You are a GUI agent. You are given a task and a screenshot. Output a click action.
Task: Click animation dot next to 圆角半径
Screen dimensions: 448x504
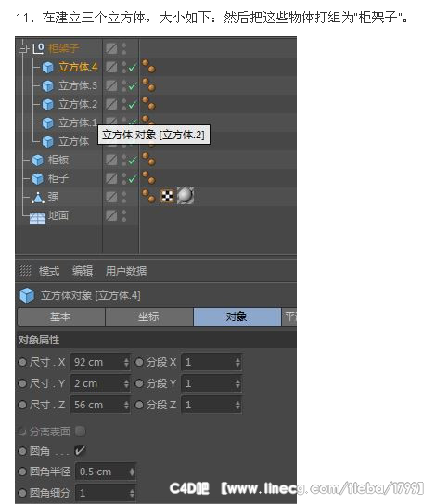22,472
